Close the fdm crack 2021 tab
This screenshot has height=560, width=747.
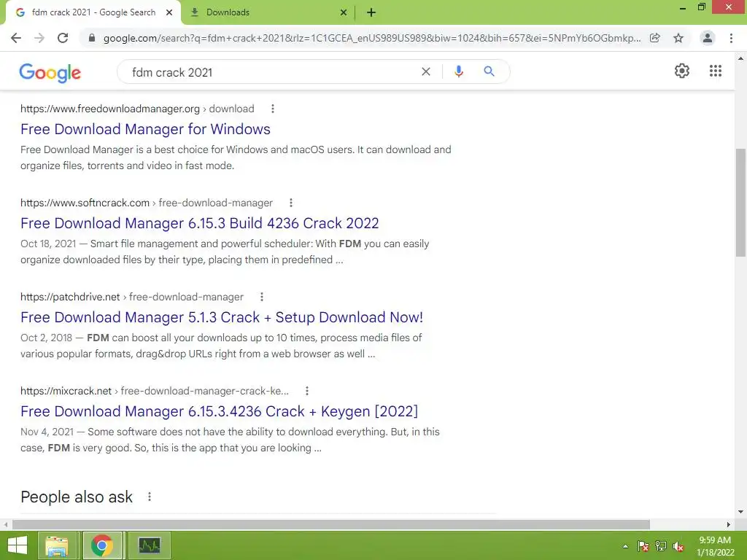pyautogui.click(x=169, y=12)
